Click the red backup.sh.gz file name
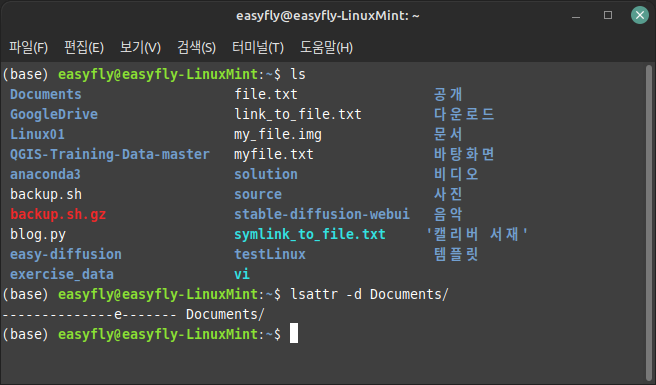Image resolution: width=656 pixels, height=385 pixels. 58,214
